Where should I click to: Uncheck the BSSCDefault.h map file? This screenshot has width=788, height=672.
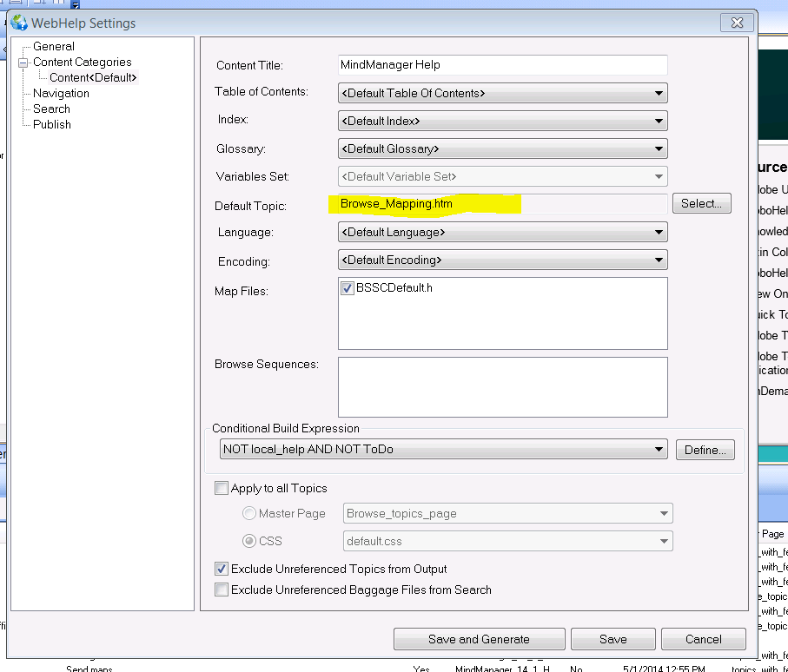347,287
